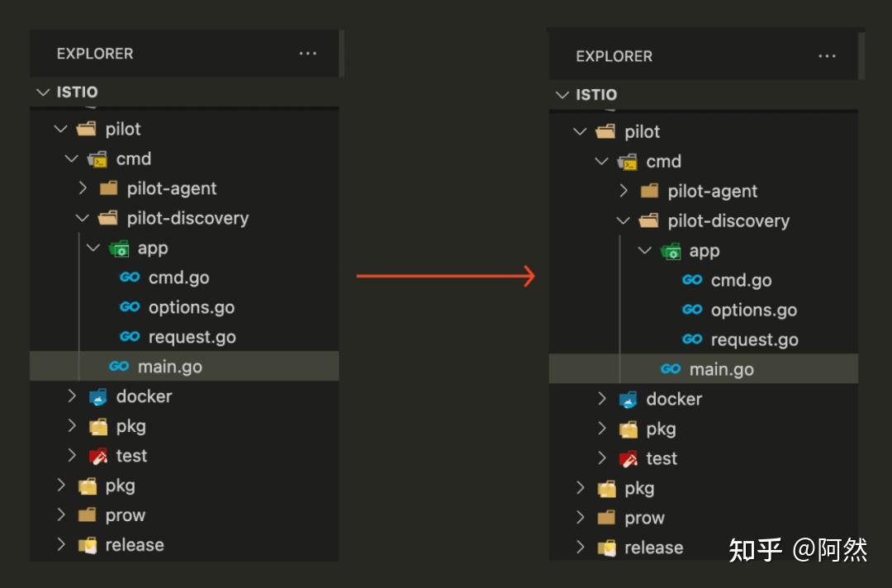Viewport: 892px width, 588px height.
Task: Click the app folder's green icon
Action: coord(119,247)
